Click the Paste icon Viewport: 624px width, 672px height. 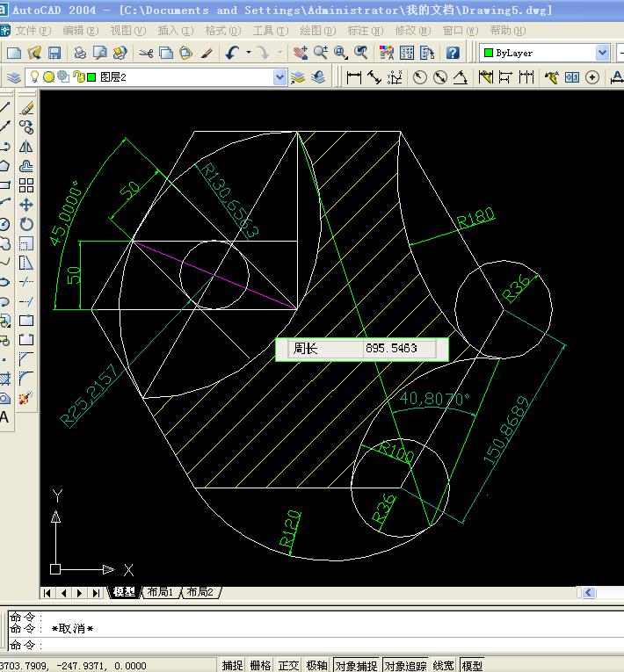tap(185, 53)
